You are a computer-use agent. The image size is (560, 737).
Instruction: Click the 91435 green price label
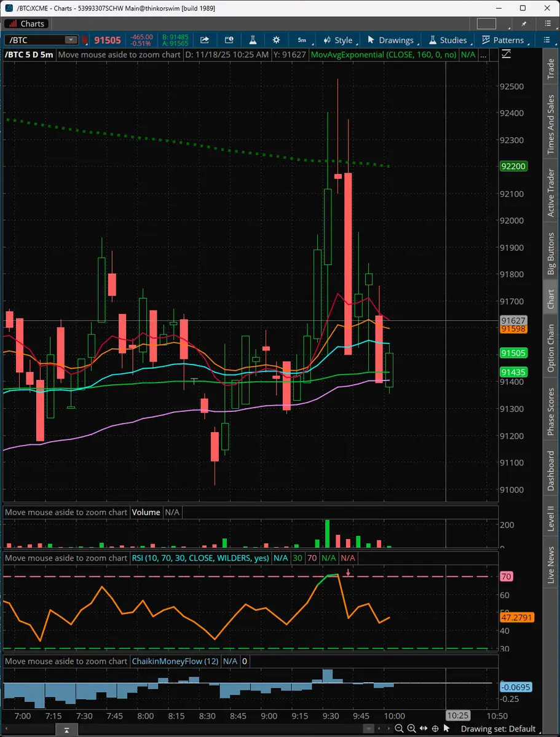[x=513, y=372]
